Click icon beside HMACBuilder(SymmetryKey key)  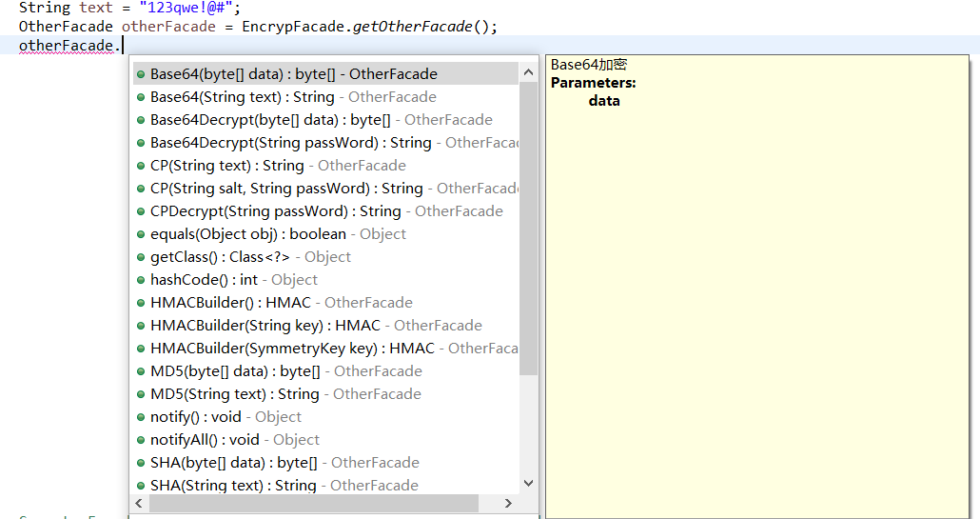point(140,349)
